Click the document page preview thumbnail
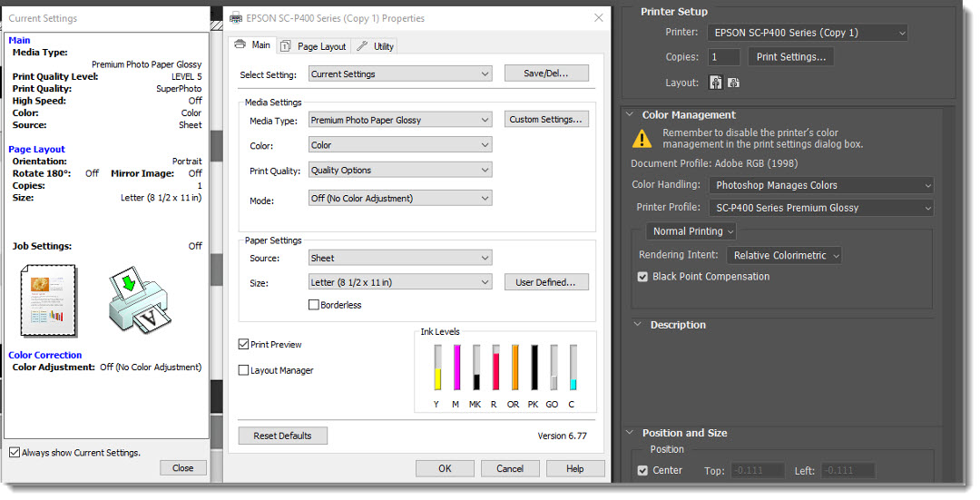Image resolution: width=980 pixels, height=500 pixels. 47,299
